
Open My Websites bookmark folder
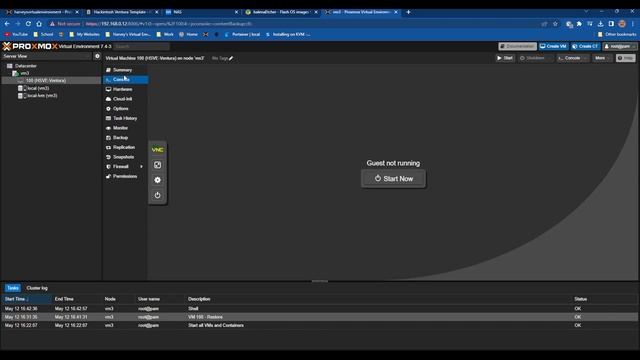point(84,34)
